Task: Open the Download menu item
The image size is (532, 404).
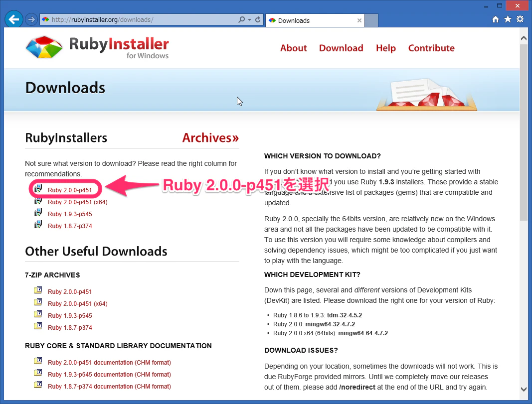Action: click(342, 48)
